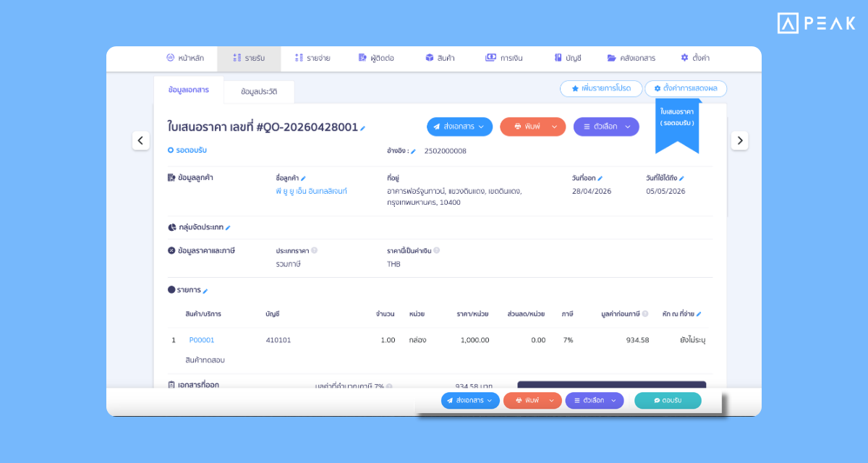Image resolution: width=868 pixels, height=463 pixels.
Task: Switch to the ข้อมูลประวัติ tab
Action: pyautogui.click(x=258, y=92)
